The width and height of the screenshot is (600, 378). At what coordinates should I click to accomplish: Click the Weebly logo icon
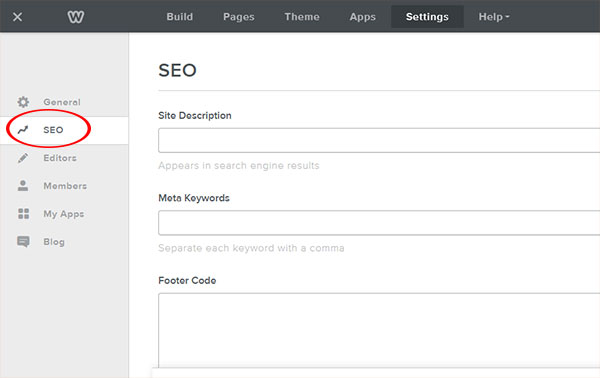coord(76,17)
